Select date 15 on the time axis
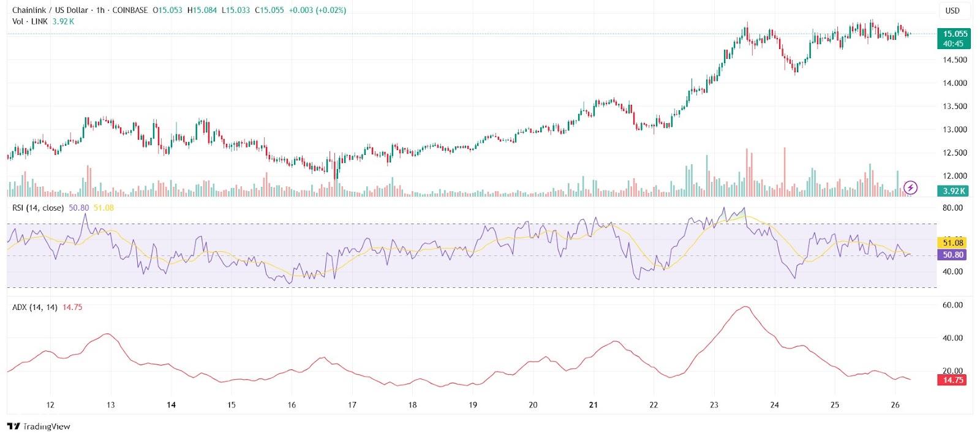The width and height of the screenshot is (980, 438). [232, 405]
